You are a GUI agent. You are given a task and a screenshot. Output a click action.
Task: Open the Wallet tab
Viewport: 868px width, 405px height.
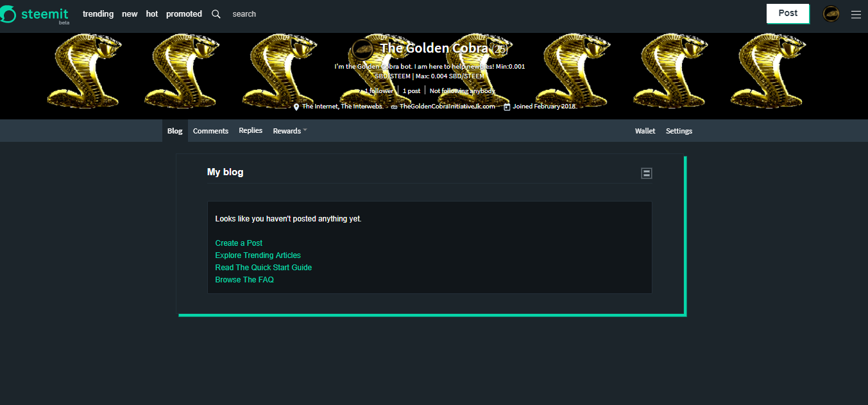(x=645, y=131)
